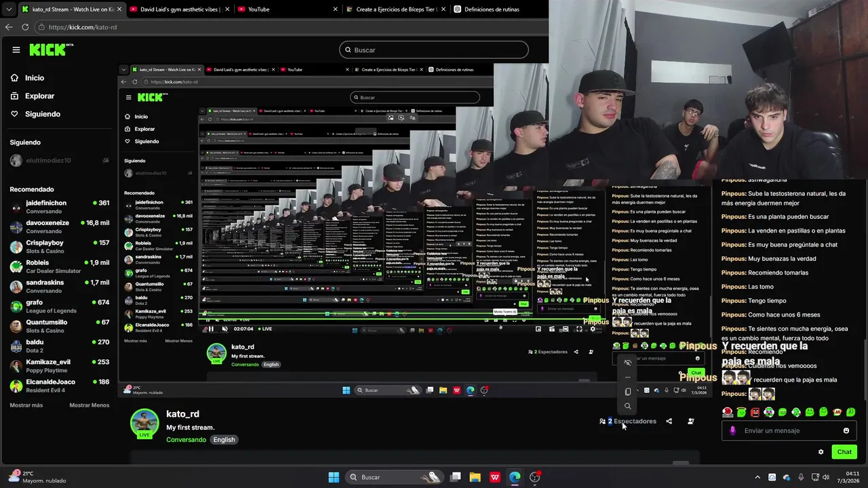Open Task View on taskbar
The height and width of the screenshot is (488, 868).
(x=456, y=477)
